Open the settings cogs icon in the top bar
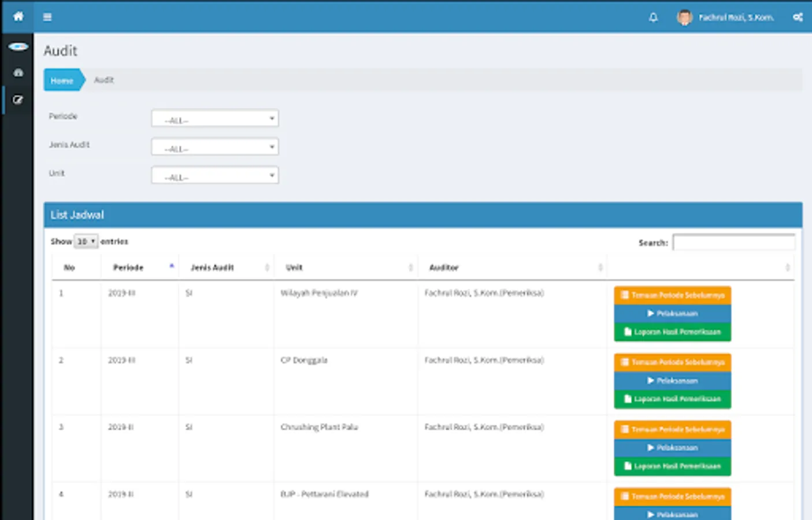Image resolution: width=812 pixels, height=520 pixels. 798,17
